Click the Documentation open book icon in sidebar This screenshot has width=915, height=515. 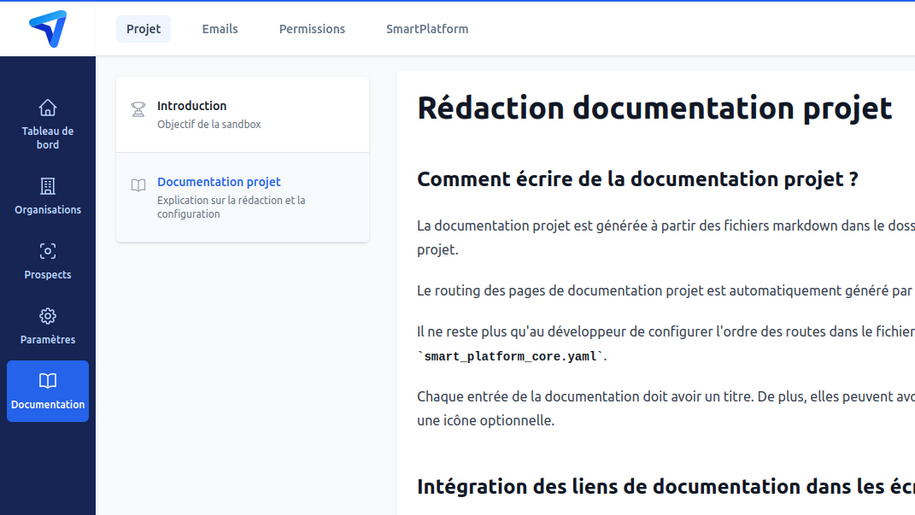pos(48,381)
